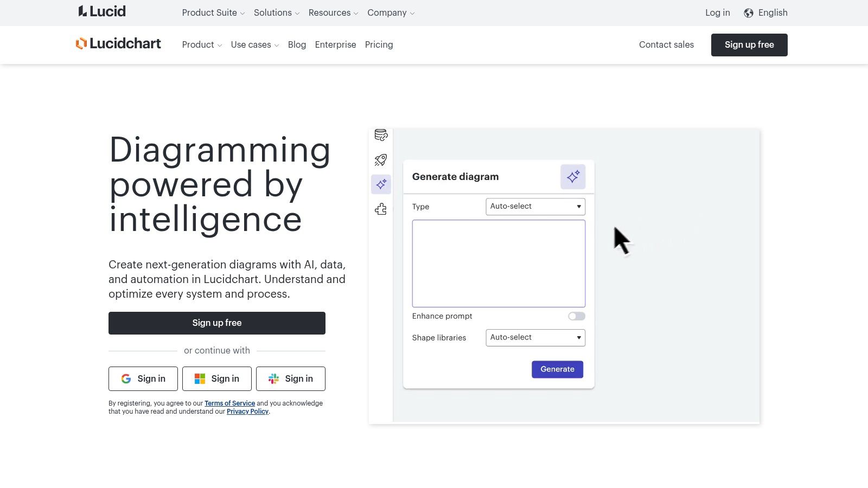868x488 pixels.
Task: Open the Type Auto-select dropdown
Action: 535,207
